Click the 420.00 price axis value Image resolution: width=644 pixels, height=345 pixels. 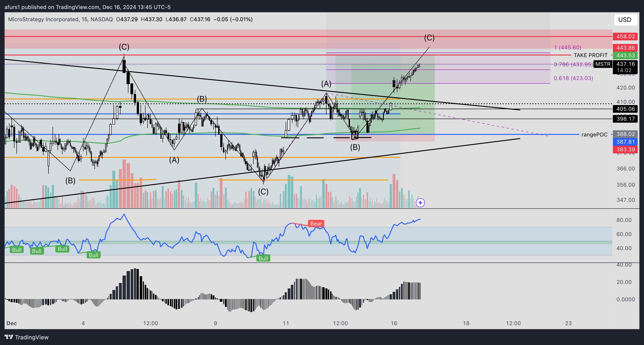625,88
